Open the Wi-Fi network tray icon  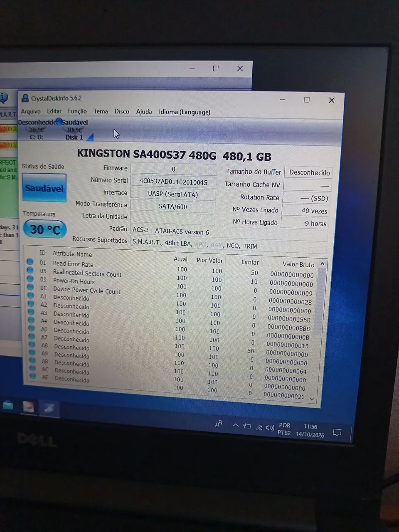tap(259, 427)
